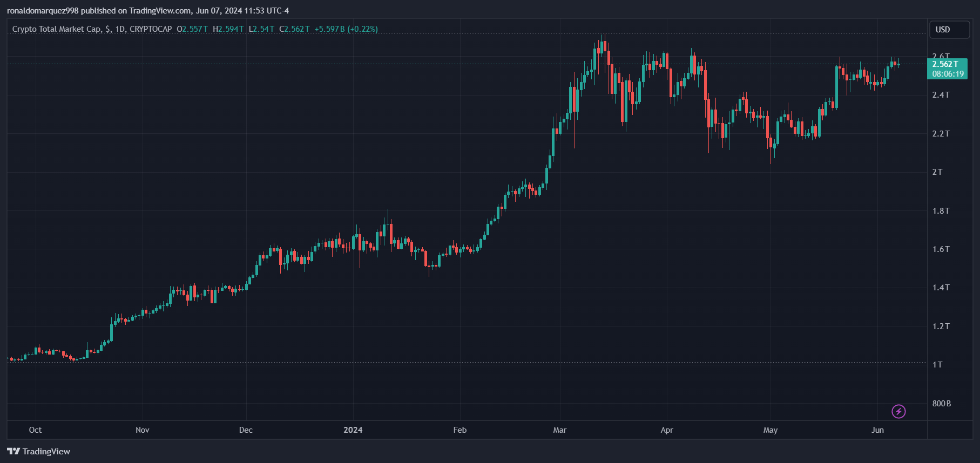Click the Mar label on time axis
Viewport: 980px width, 463px height.
[x=560, y=430]
